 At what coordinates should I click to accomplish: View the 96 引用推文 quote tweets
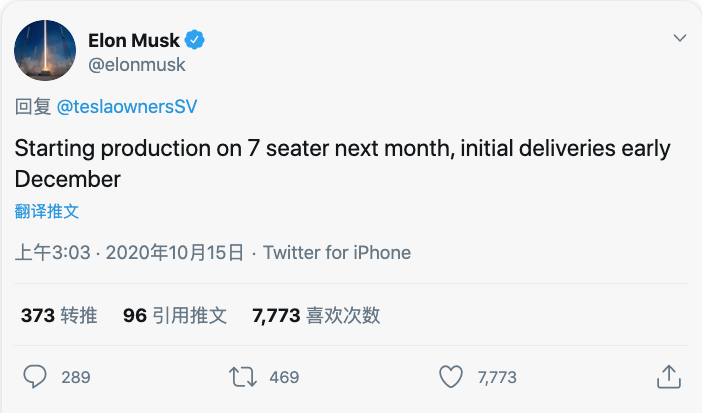tap(175, 315)
